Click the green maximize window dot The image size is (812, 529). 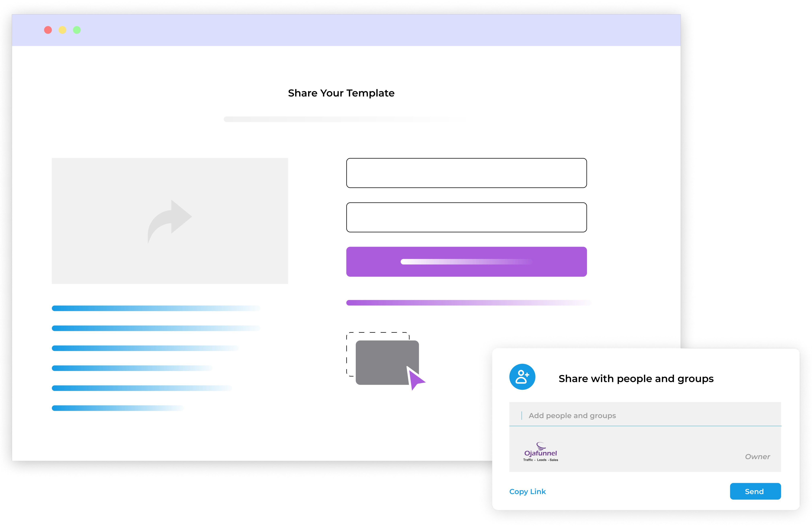point(77,30)
